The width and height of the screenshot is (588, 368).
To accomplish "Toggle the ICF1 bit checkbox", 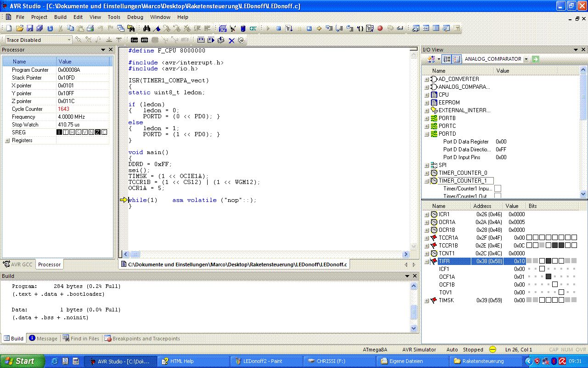I will (x=542, y=269).
